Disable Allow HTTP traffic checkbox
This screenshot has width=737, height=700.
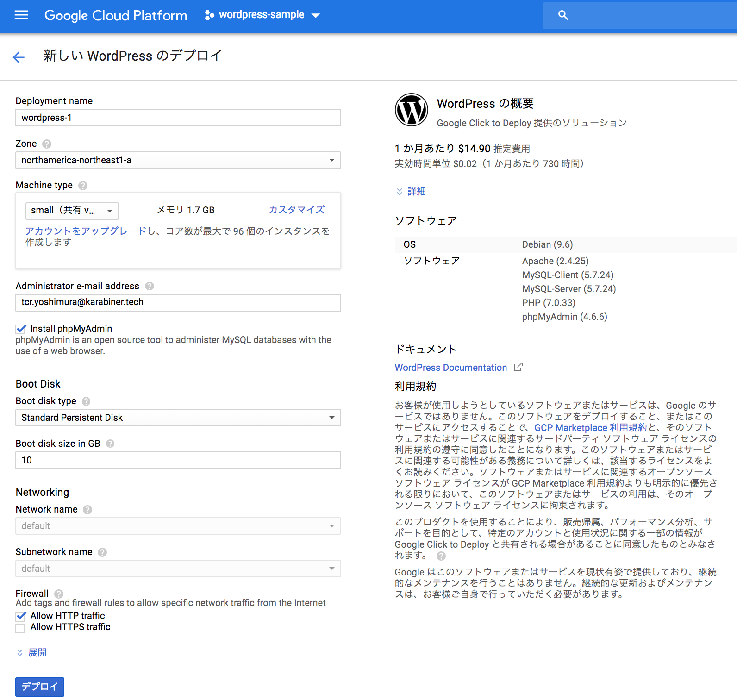coord(21,616)
